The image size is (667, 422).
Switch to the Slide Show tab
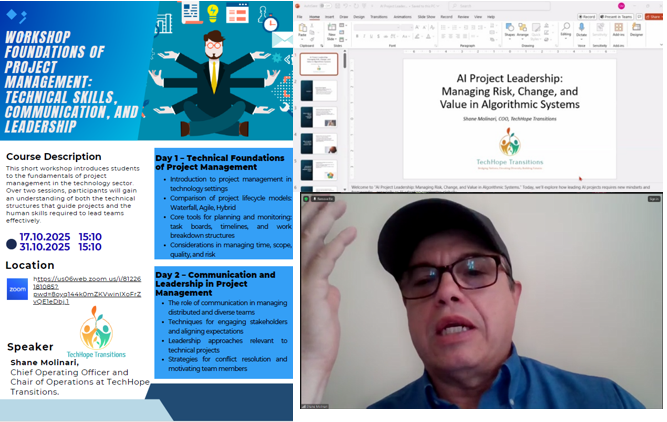click(426, 17)
